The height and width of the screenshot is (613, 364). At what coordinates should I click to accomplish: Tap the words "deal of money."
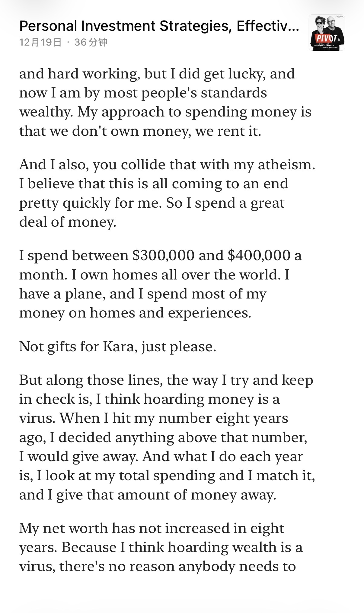[x=68, y=222]
